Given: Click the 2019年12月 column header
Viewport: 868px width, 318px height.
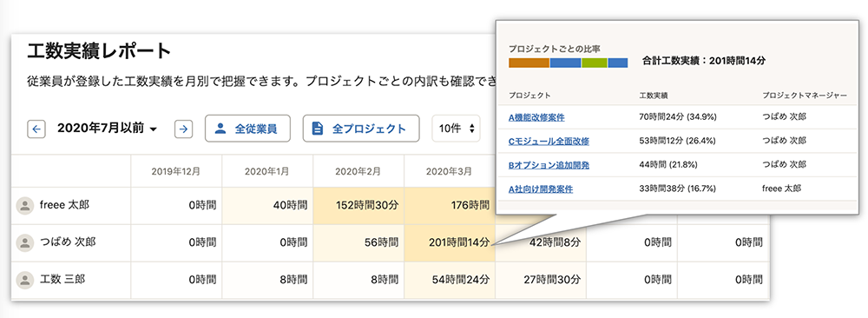Looking at the screenshot, I should pos(176,171).
